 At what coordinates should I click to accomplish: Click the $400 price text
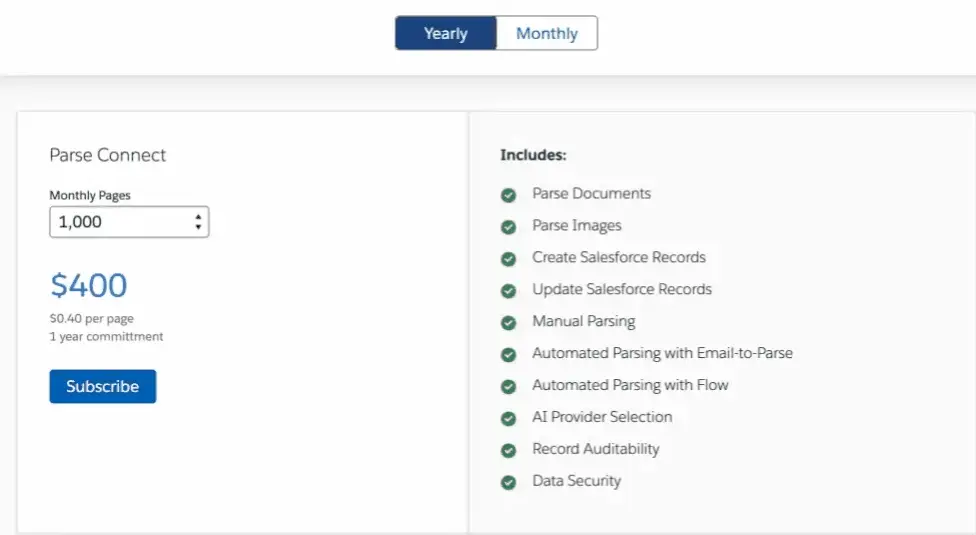click(x=89, y=286)
